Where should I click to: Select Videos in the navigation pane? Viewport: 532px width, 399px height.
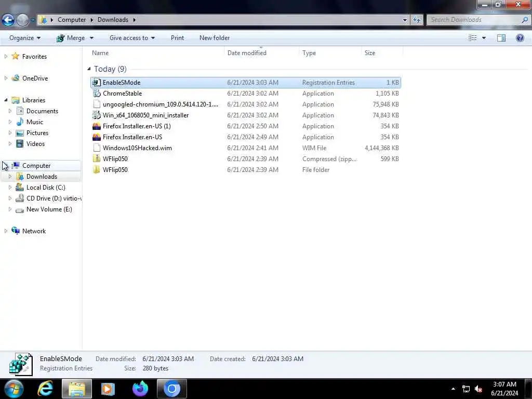(x=36, y=144)
